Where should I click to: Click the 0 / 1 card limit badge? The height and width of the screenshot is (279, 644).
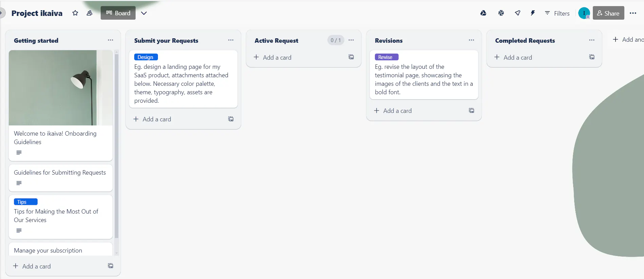[336, 40]
